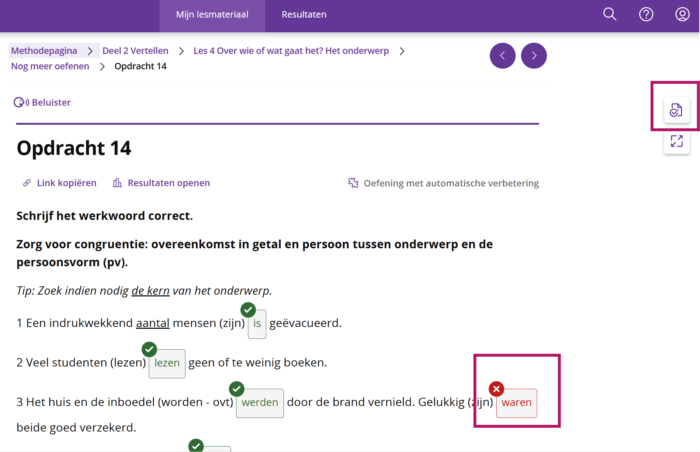
Task: Open the user profile icon
Action: point(682,14)
